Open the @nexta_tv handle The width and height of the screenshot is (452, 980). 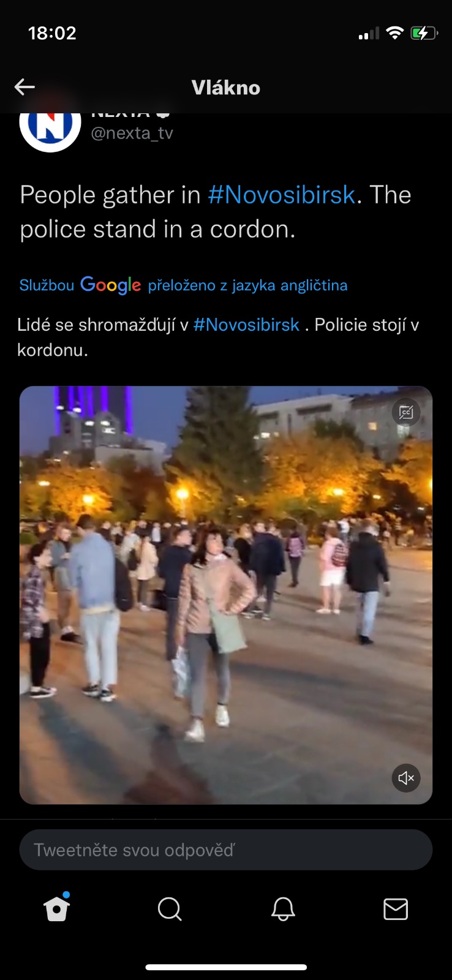[x=132, y=133]
